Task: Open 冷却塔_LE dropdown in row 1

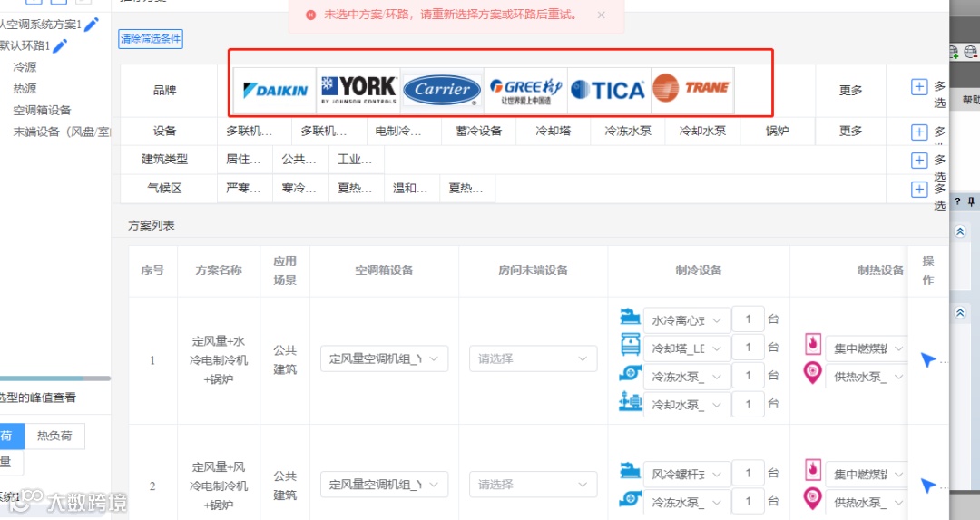Action: point(686,348)
